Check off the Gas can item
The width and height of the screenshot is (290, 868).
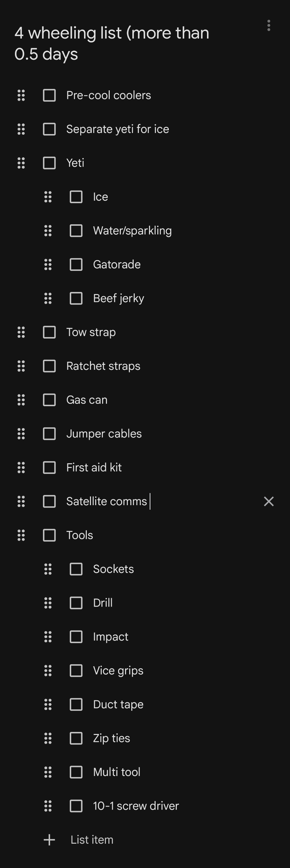[49, 400]
